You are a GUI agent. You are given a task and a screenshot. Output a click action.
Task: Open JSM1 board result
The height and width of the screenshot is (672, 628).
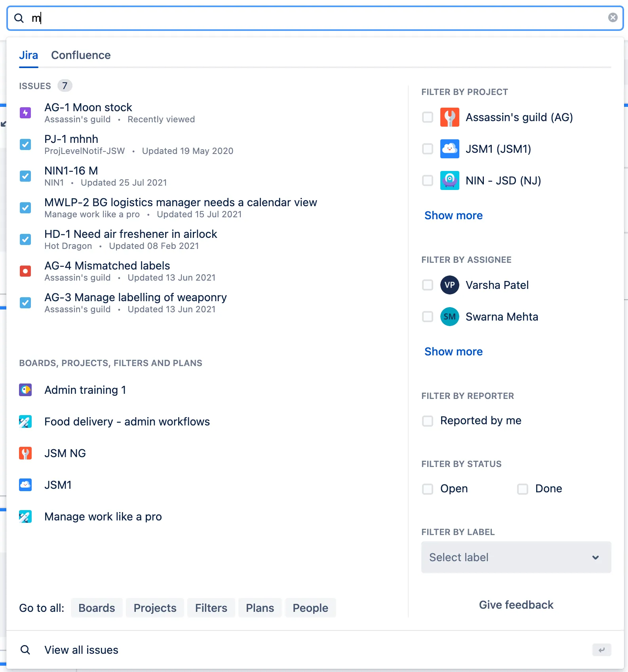(x=58, y=485)
